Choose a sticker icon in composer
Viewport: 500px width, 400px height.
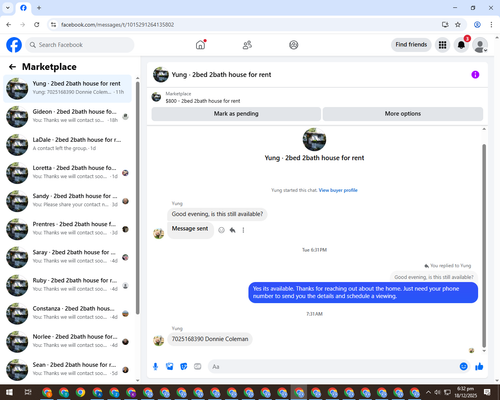tap(184, 367)
